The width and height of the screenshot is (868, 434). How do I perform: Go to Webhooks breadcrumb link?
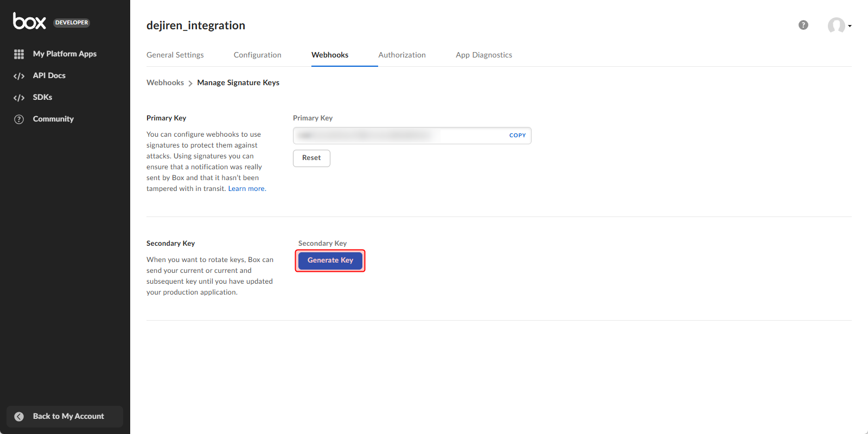pos(165,82)
